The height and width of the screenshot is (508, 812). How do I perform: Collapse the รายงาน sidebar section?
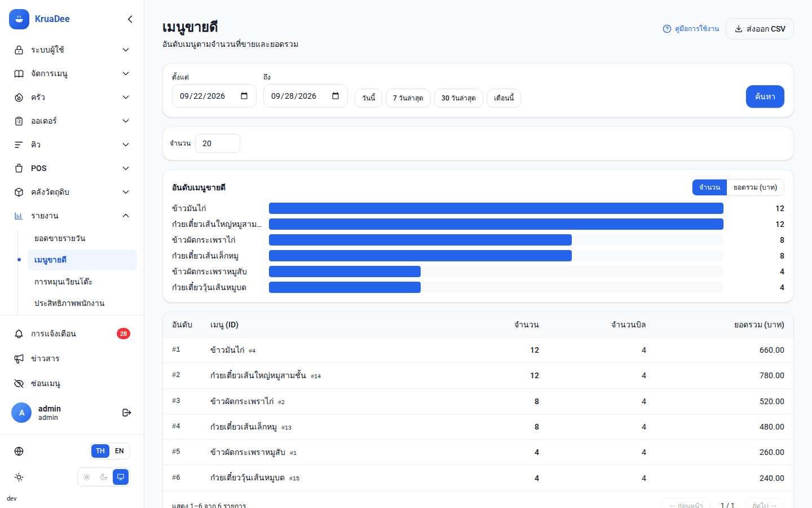click(72, 216)
